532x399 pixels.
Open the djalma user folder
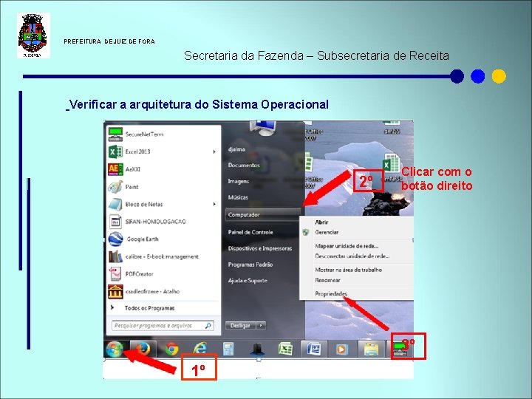236,149
